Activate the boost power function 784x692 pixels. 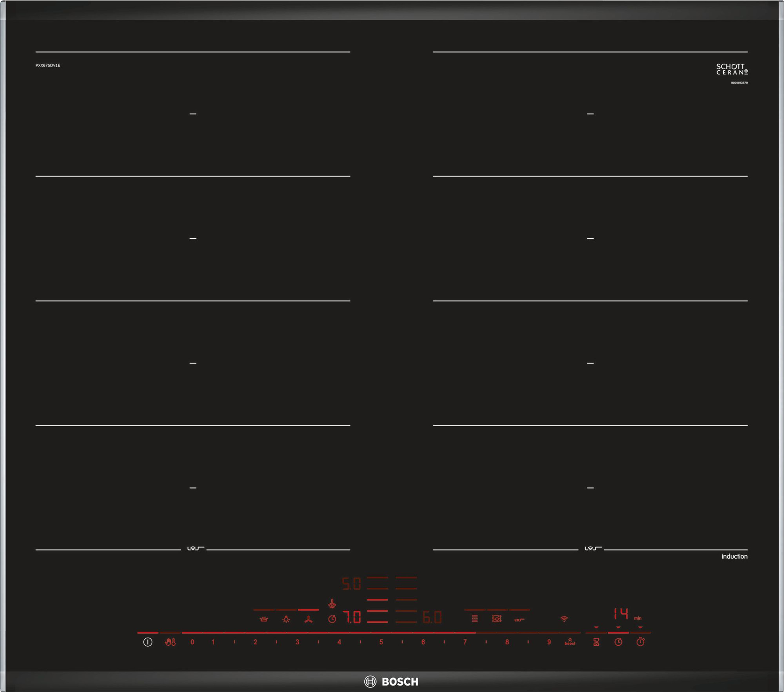(570, 642)
